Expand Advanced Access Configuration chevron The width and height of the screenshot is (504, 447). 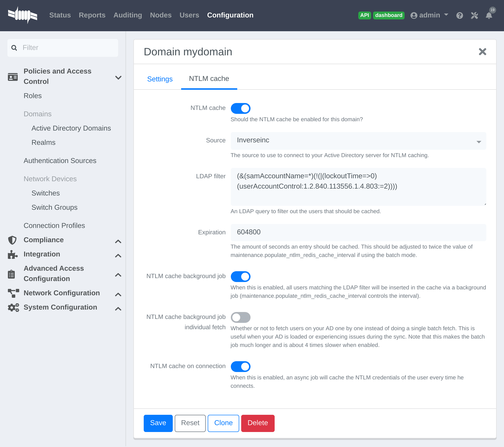pyautogui.click(x=118, y=275)
